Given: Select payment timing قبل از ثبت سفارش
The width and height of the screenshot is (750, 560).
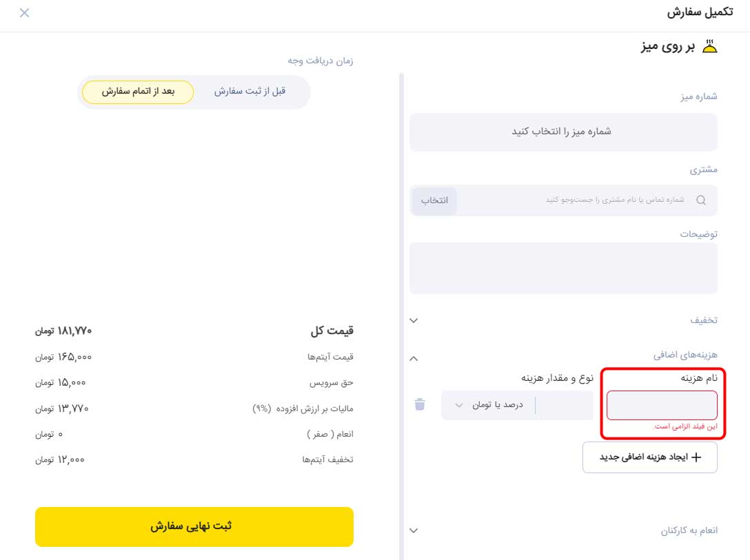Looking at the screenshot, I should click(x=250, y=92).
